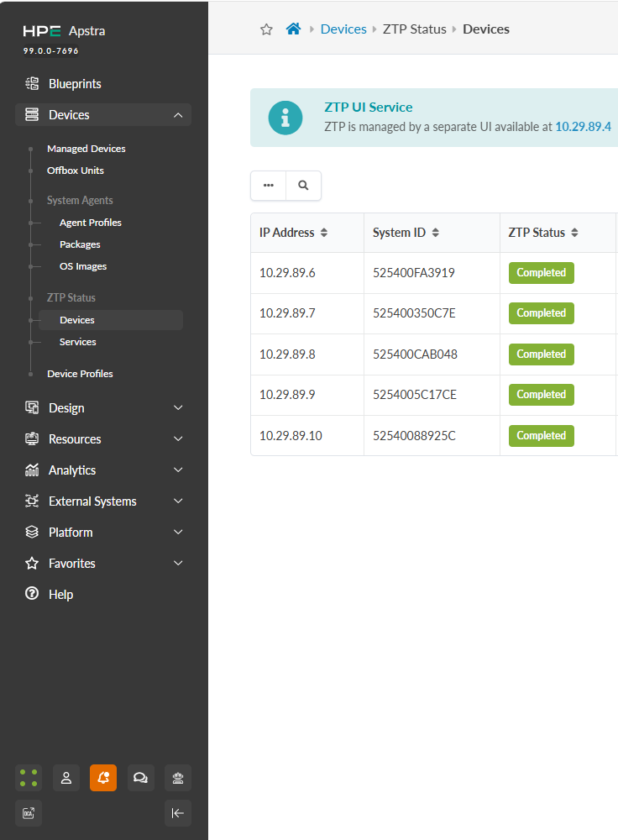Click Completed badge for 10.29.89.10
Image resolution: width=618 pixels, height=840 pixels.
click(x=542, y=435)
